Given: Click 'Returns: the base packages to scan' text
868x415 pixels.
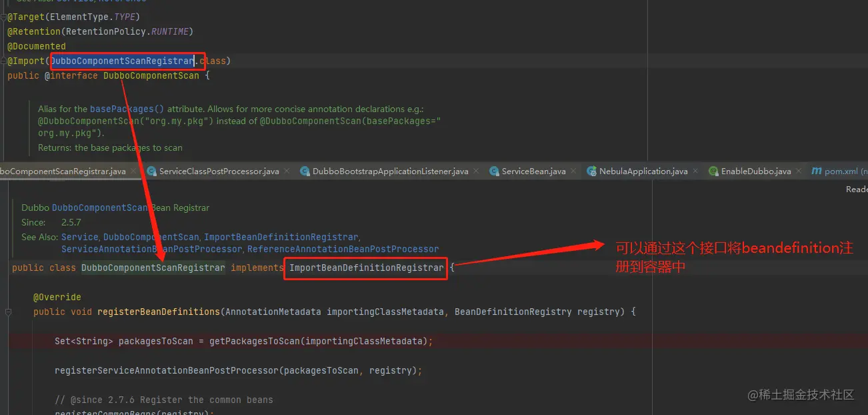Looking at the screenshot, I should tap(110, 147).
